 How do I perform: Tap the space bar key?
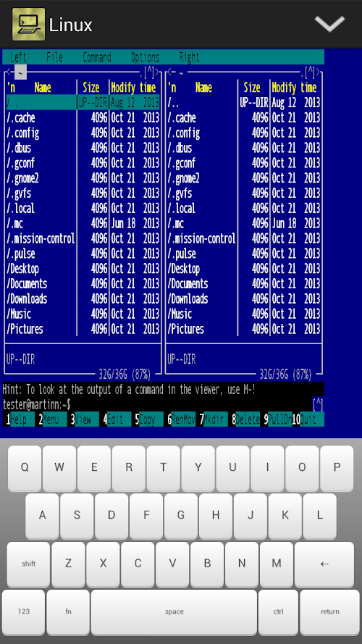tap(174, 611)
